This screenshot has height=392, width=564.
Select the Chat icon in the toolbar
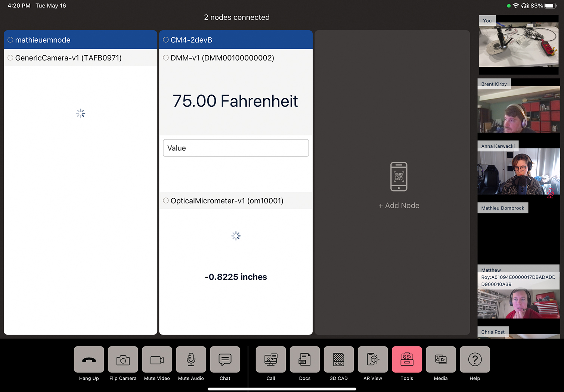point(225,359)
